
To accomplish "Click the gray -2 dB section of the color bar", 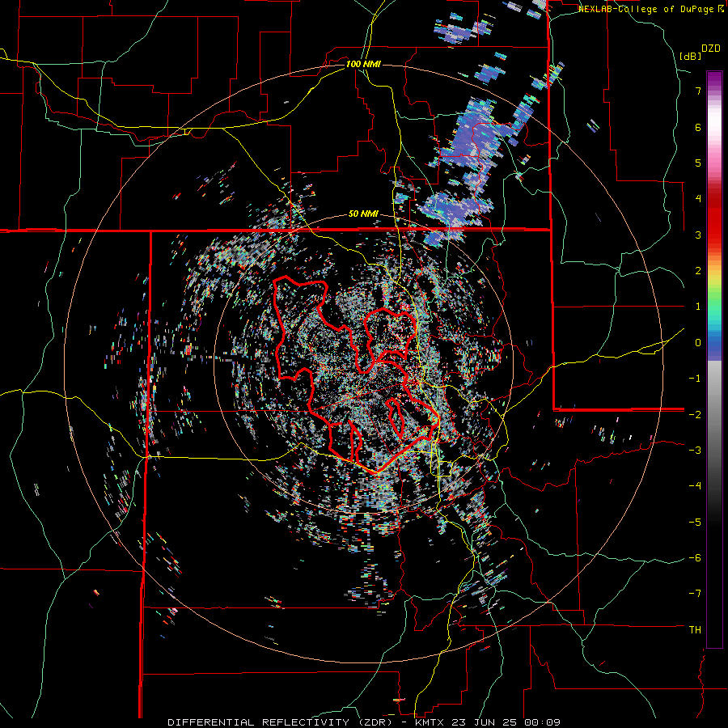I will [714, 414].
